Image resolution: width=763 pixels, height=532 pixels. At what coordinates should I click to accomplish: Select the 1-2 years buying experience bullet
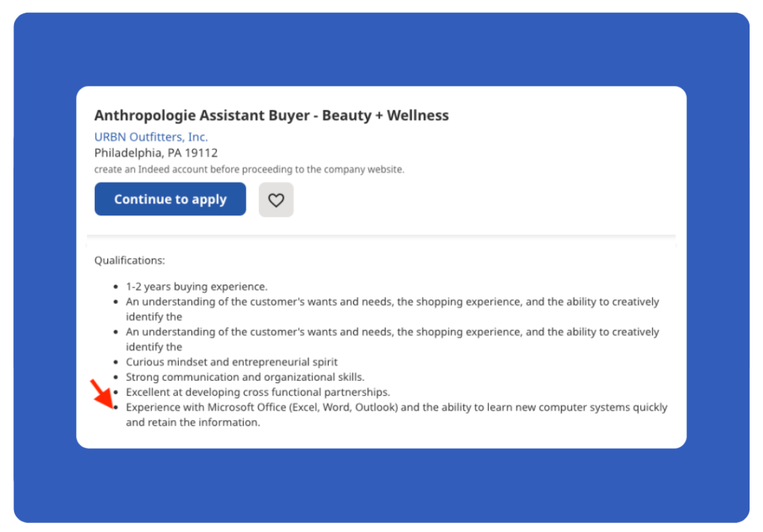197,287
